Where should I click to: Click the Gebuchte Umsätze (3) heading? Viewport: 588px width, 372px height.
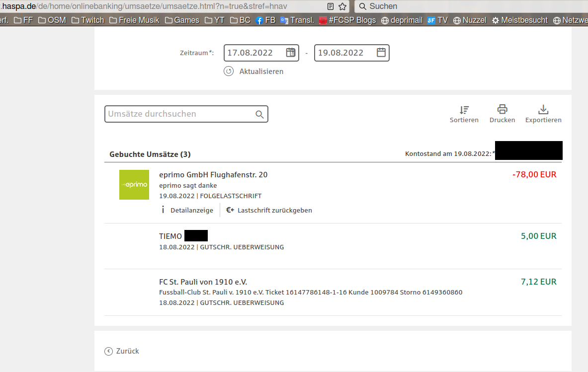pyautogui.click(x=150, y=154)
